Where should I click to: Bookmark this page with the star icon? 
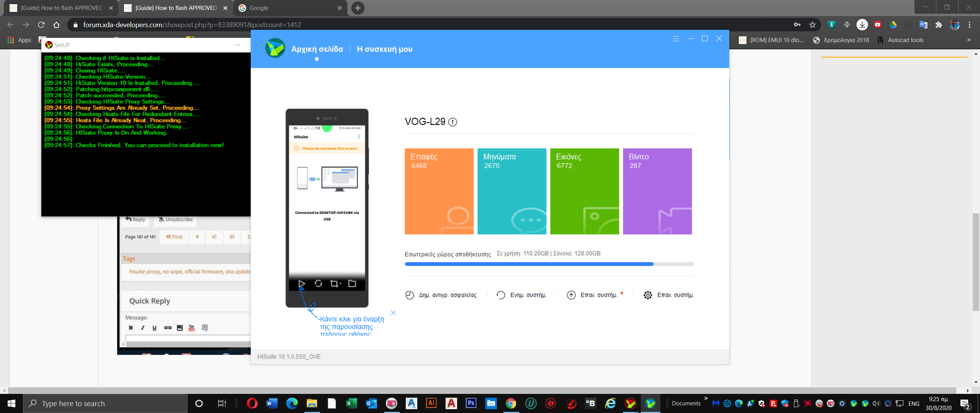click(812, 25)
